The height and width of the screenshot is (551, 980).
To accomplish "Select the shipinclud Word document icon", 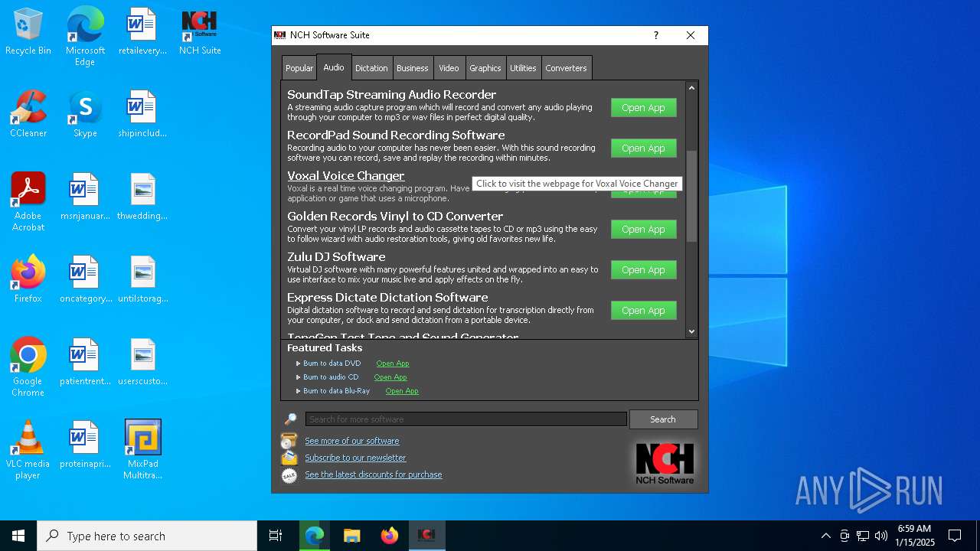I will pyautogui.click(x=142, y=115).
